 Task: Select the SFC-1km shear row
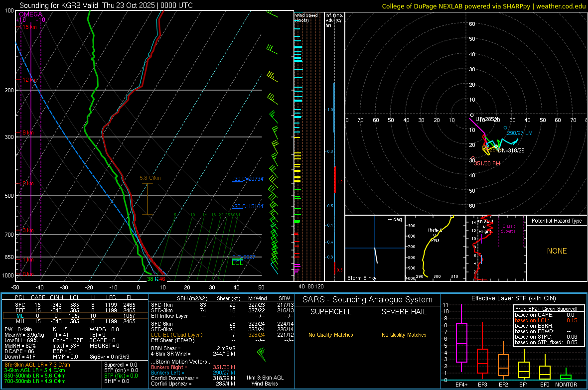pos(222,305)
